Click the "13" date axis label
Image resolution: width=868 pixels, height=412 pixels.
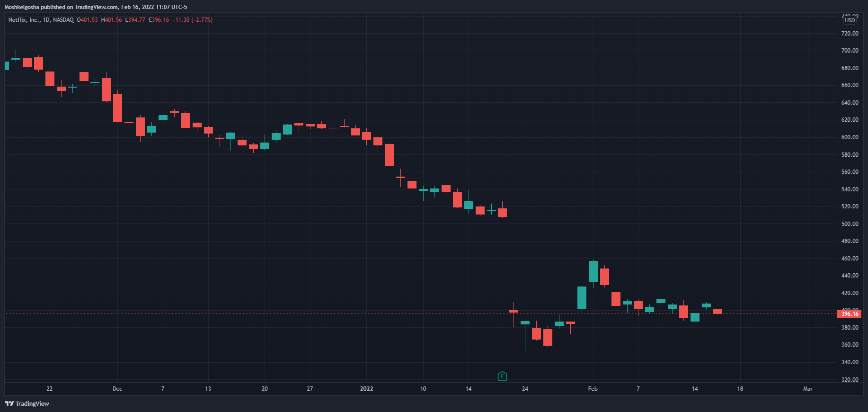208,389
